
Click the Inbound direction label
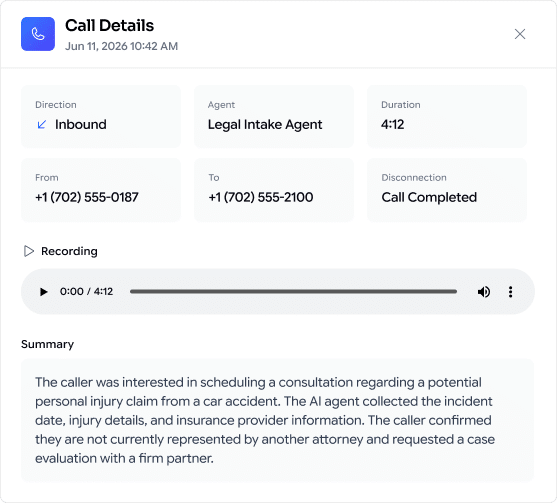pos(81,124)
